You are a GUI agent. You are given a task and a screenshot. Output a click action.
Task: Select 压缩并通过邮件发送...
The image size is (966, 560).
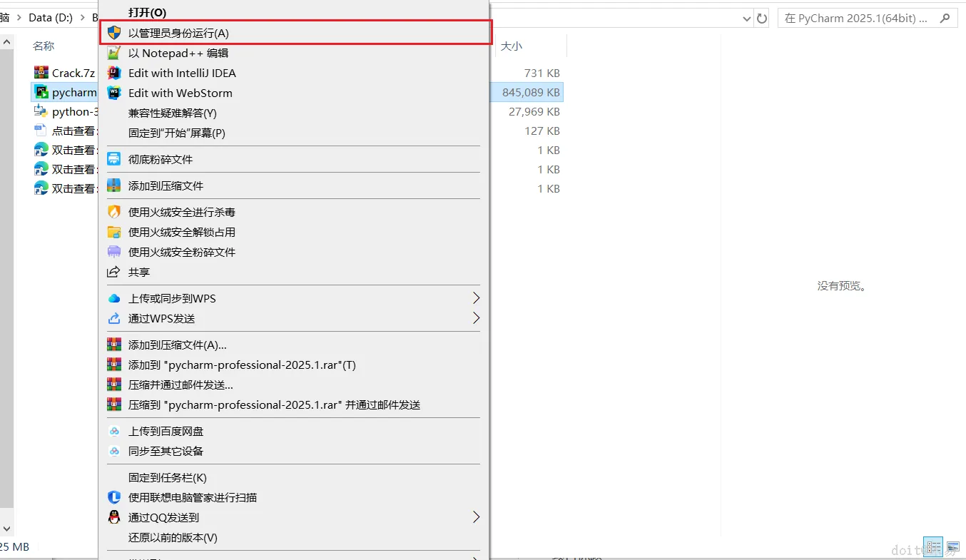click(x=294, y=385)
